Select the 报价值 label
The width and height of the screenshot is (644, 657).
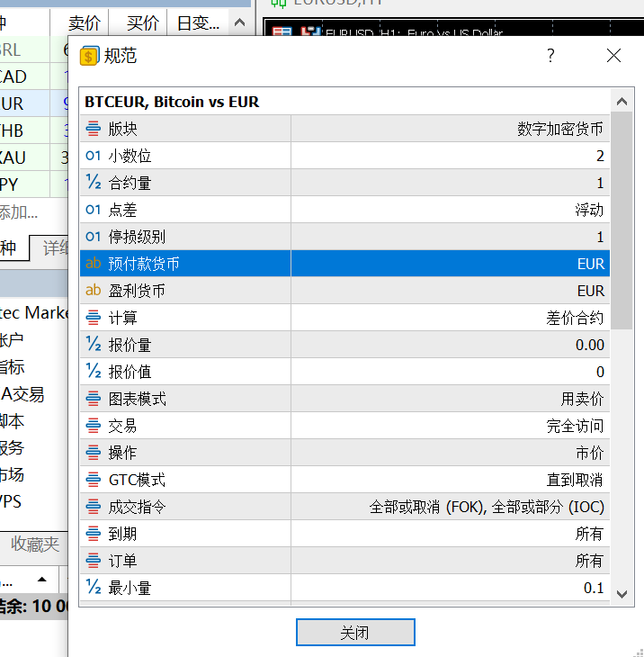click(x=130, y=372)
